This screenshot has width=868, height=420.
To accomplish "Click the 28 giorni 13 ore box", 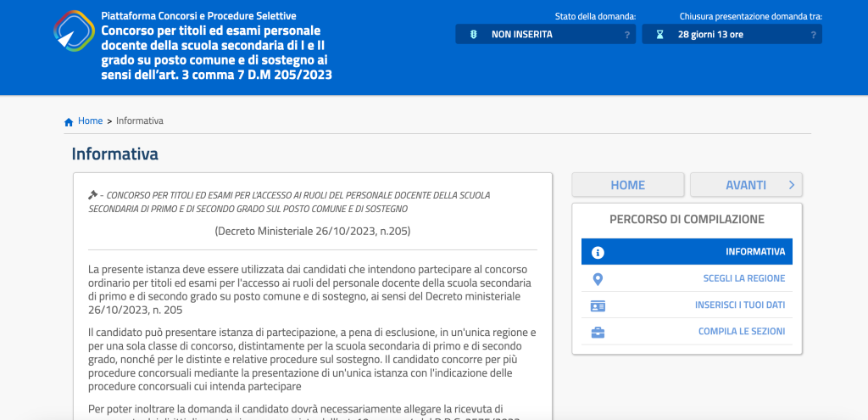I will click(x=732, y=34).
